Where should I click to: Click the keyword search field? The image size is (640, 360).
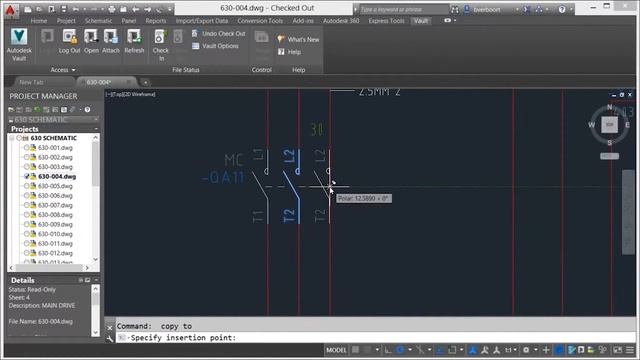[403, 9]
